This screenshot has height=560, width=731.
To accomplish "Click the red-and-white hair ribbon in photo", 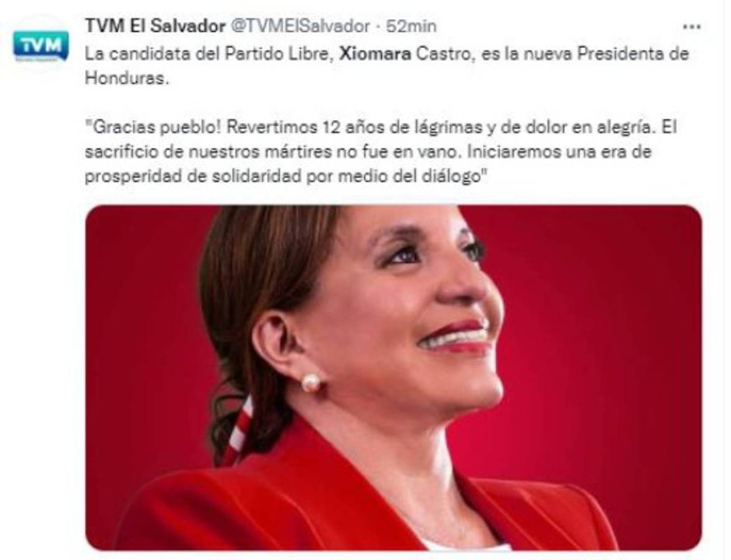I will pos(240,430).
